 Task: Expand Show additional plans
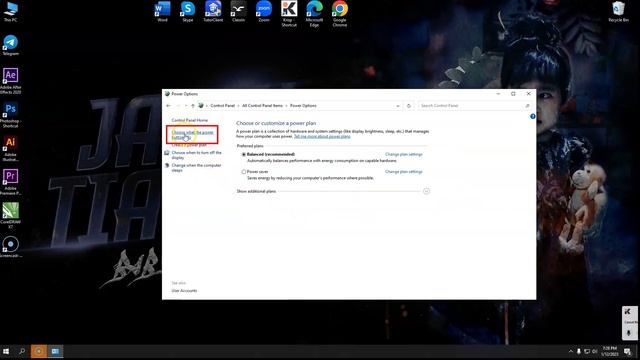(426, 191)
